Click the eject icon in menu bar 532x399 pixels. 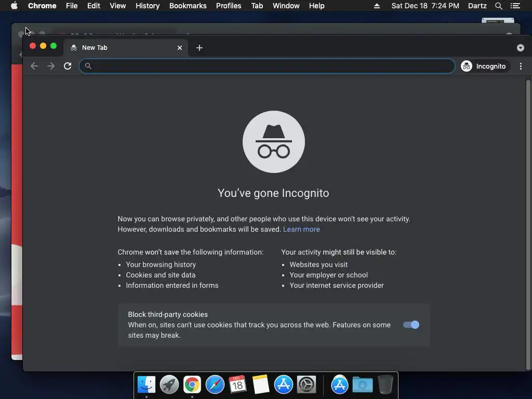pos(377,6)
